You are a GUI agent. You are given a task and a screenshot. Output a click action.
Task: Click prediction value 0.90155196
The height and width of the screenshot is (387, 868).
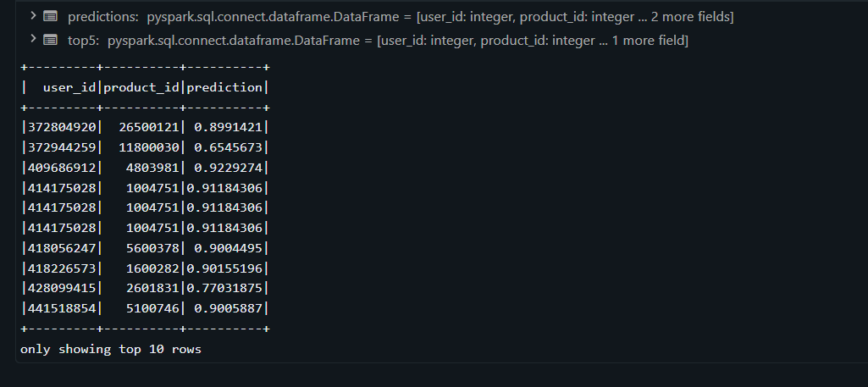tap(224, 268)
